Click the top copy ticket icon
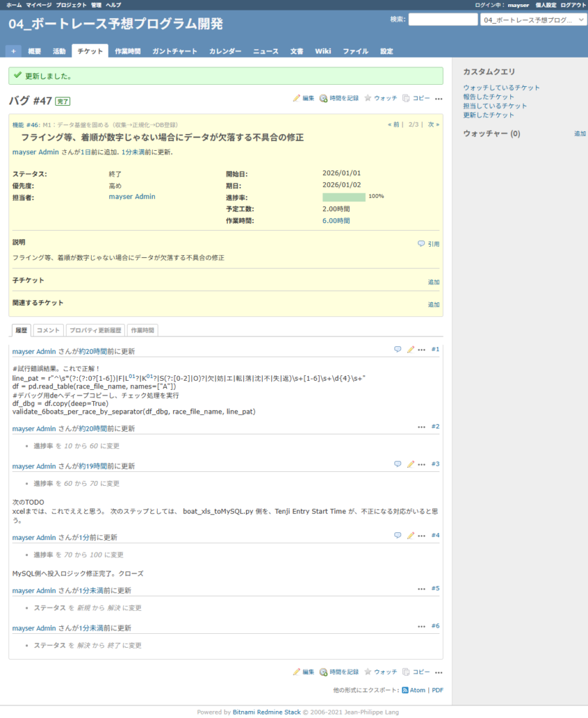The height and width of the screenshot is (718, 588). coord(406,99)
